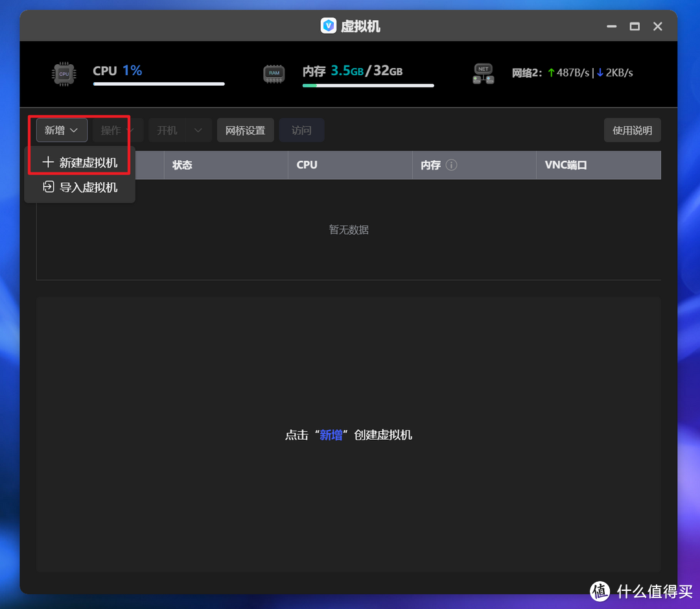This screenshot has height=609, width=700.
Task: Click the CPU usage progress bar
Action: pos(159,84)
